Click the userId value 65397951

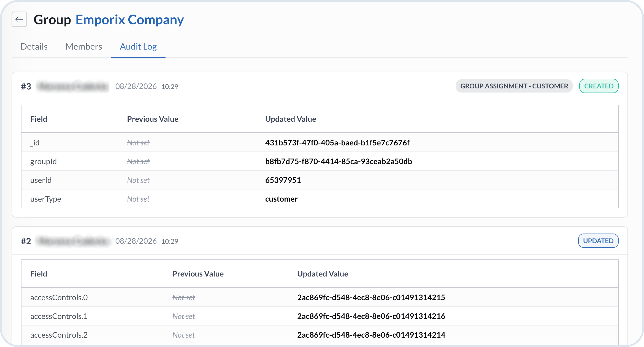[283, 180]
